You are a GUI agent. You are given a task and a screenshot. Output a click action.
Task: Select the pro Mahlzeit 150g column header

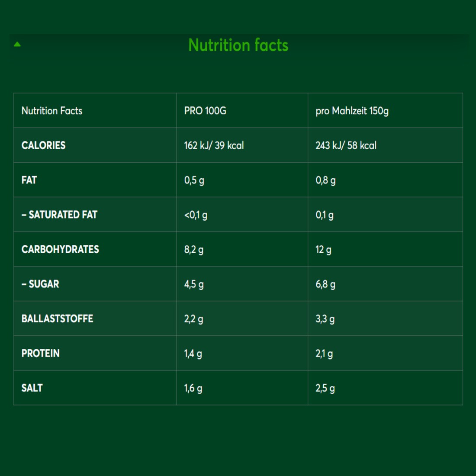click(x=352, y=111)
